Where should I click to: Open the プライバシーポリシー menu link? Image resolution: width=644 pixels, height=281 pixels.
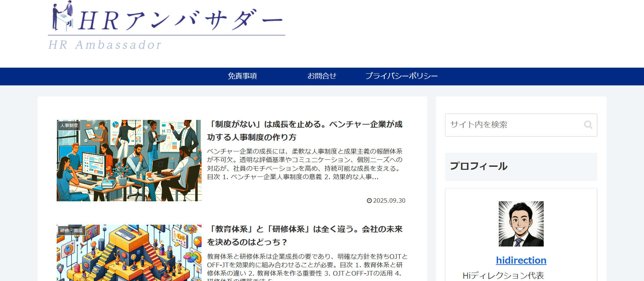[401, 76]
